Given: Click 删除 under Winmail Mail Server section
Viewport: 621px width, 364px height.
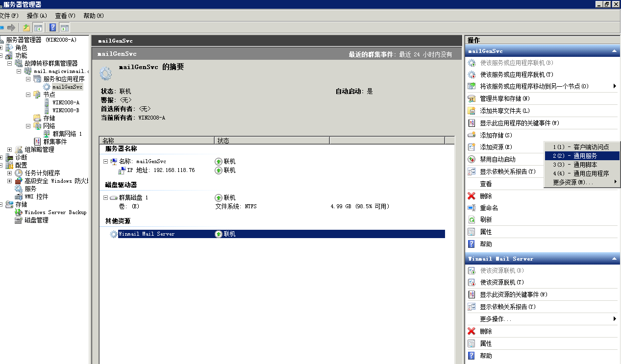Looking at the screenshot, I should click(486, 331).
